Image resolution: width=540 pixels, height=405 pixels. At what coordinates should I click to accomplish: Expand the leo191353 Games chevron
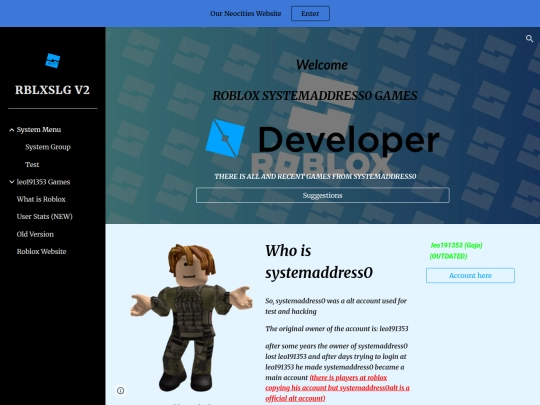pos(11,182)
